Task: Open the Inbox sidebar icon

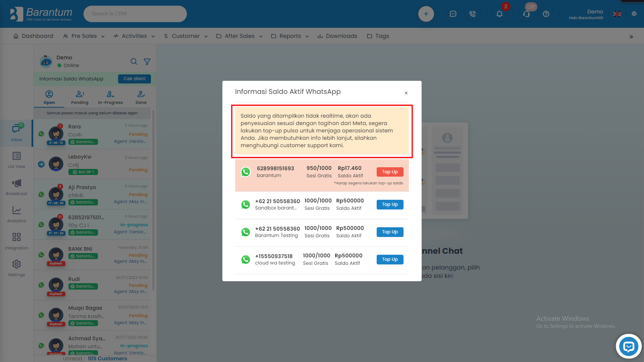Action: coord(16,133)
